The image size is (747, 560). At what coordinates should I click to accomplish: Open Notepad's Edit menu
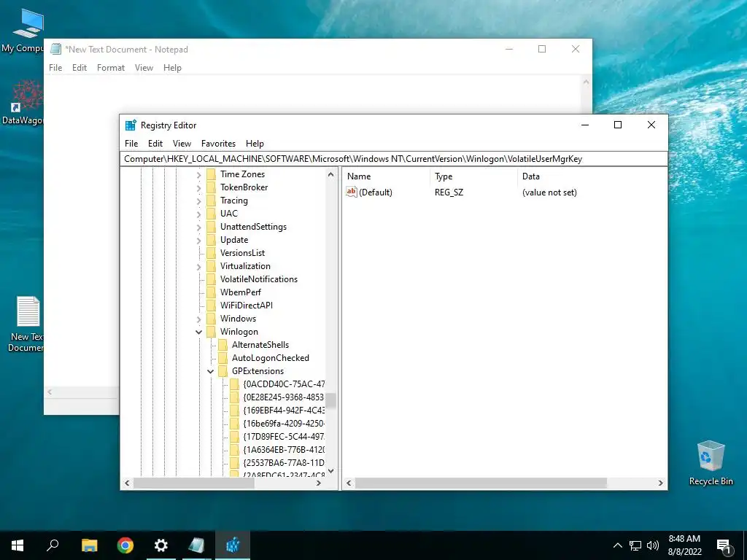(79, 68)
